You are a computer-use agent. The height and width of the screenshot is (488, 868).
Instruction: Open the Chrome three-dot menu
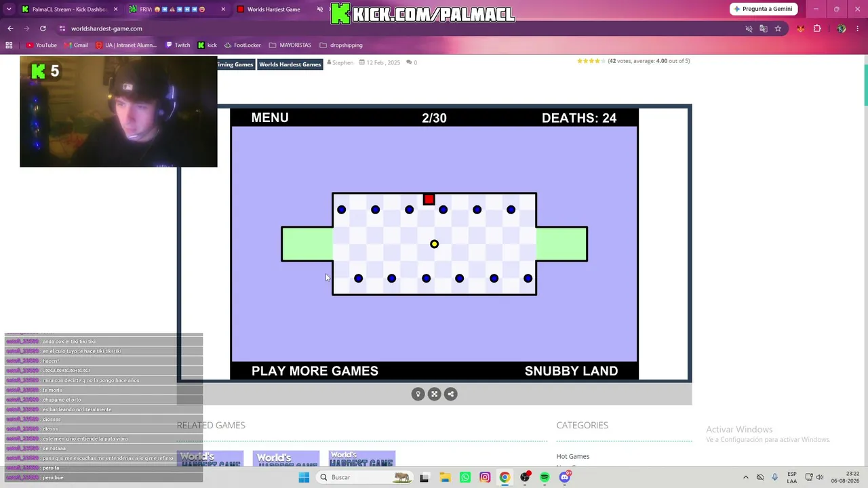click(x=859, y=28)
